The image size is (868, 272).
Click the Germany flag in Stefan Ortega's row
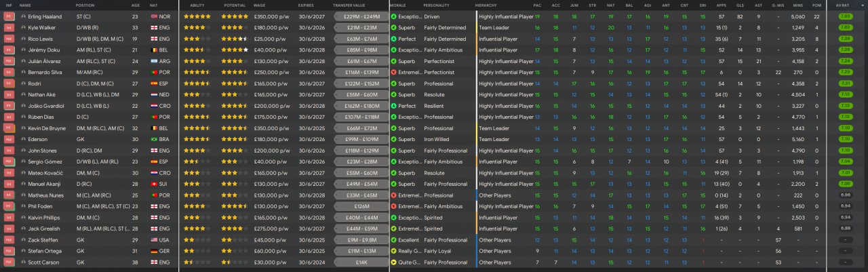(153, 251)
